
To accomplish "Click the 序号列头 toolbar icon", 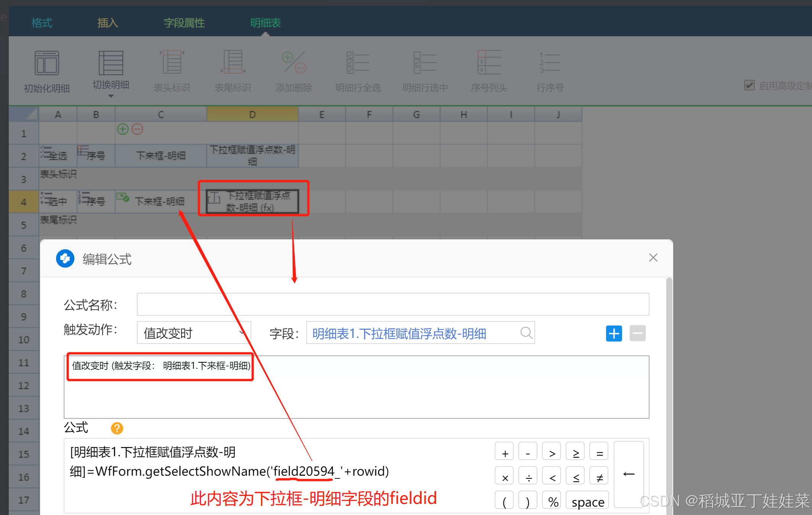I will coord(489,63).
